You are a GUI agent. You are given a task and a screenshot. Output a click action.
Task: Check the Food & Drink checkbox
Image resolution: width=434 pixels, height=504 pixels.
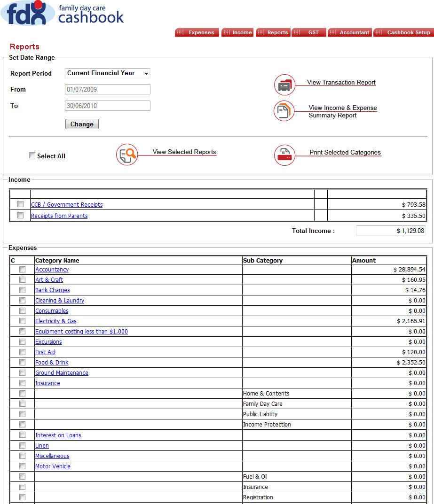pyautogui.click(x=22, y=362)
